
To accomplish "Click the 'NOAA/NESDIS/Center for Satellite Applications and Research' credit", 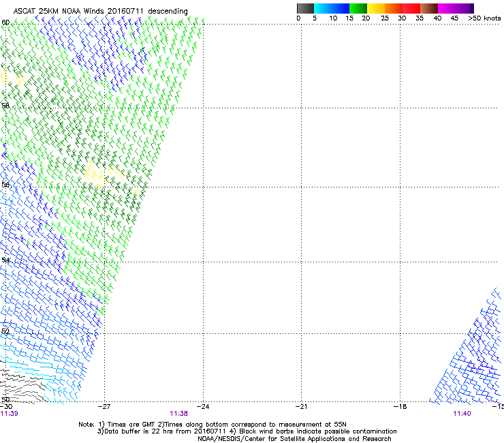I will (x=294, y=439).
